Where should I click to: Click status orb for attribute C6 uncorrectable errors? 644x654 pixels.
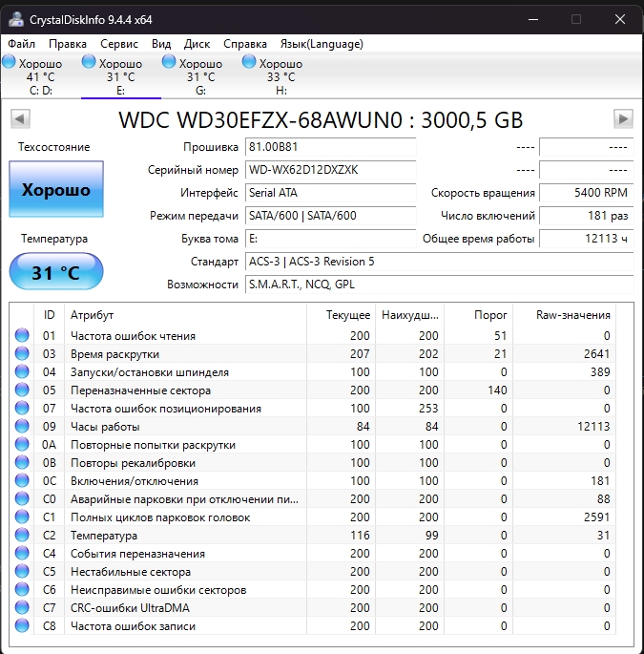[22, 589]
